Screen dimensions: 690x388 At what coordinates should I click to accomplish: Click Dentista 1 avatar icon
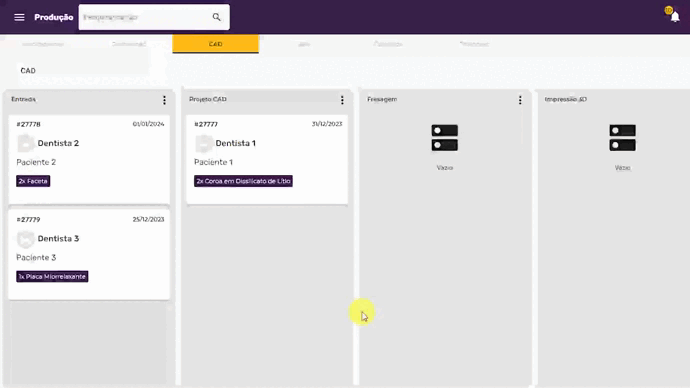[203, 143]
